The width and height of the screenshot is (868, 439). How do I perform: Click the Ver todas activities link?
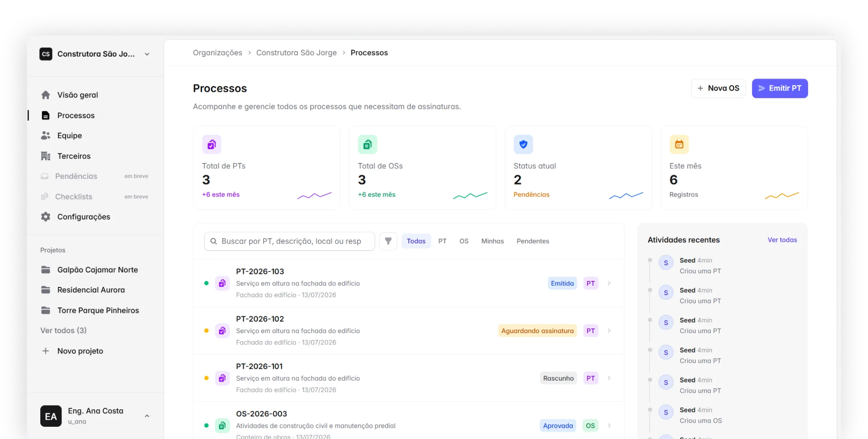782,240
